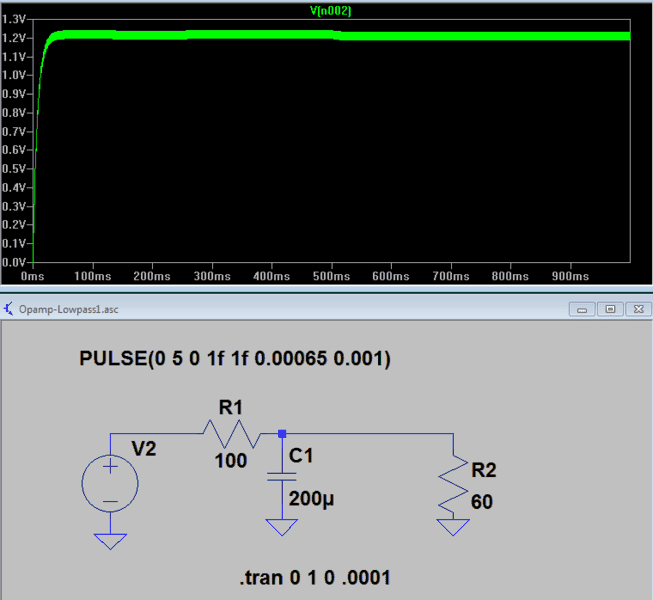653x600 pixels.
Task: Click the 1.3V voltage axis label
Action: pyautogui.click(x=14, y=19)
